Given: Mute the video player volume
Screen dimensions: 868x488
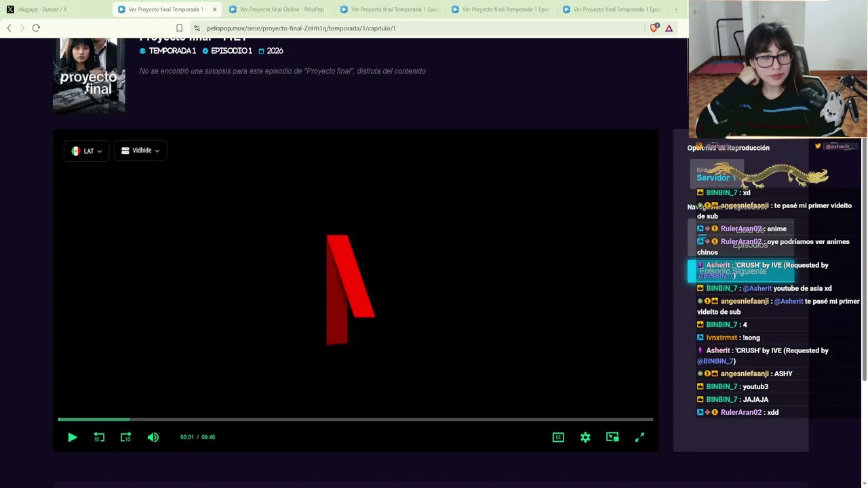Looking at the screenshot, I should coord(153,437).
